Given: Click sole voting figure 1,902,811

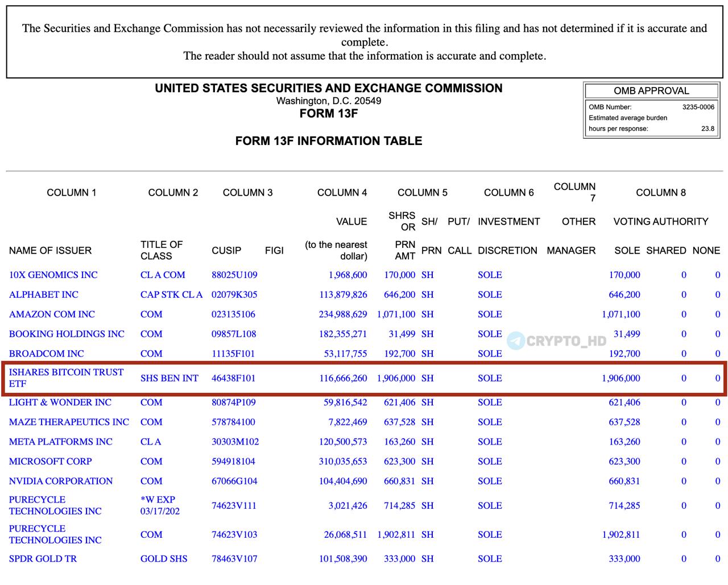Looking at the screenshot, I should [x=621, y=534].
